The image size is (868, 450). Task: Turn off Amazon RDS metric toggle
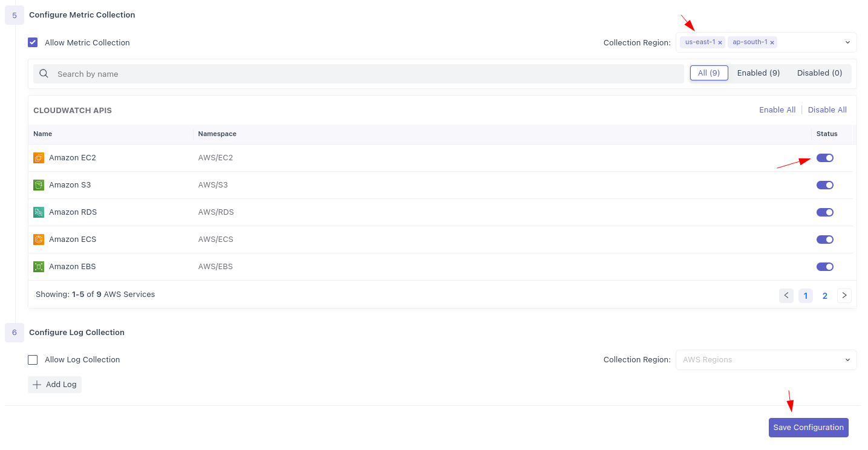click(x=824, y=212)
